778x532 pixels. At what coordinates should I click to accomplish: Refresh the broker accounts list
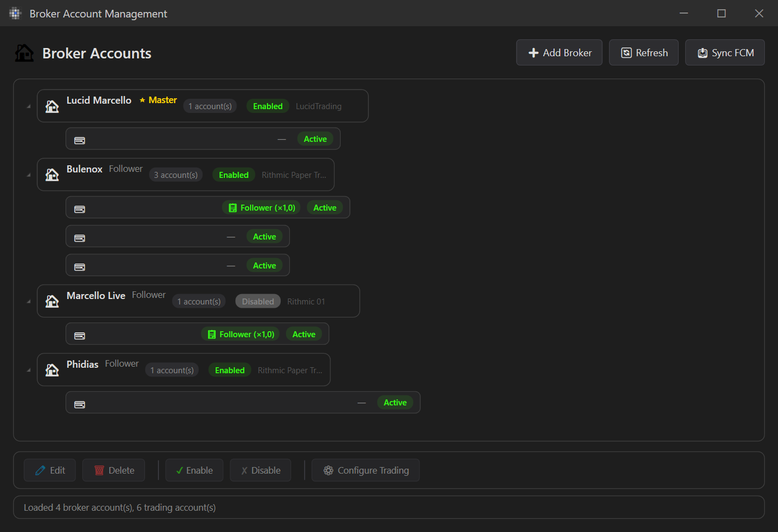644,52
